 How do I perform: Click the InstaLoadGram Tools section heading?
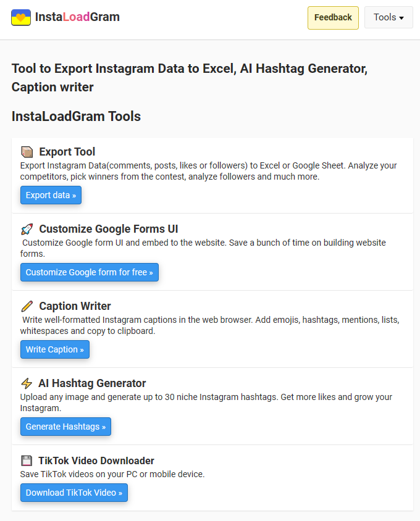click(x=76, y=116)
